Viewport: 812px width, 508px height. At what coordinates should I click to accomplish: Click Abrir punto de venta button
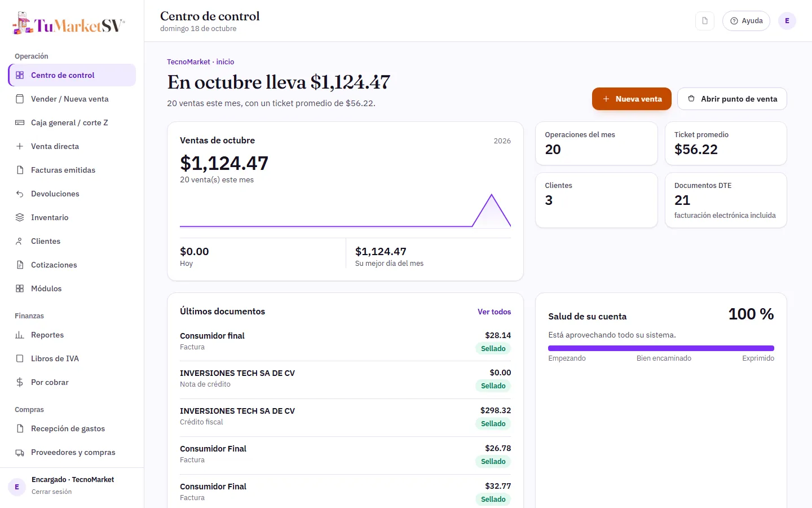click(x=732, y=99)
